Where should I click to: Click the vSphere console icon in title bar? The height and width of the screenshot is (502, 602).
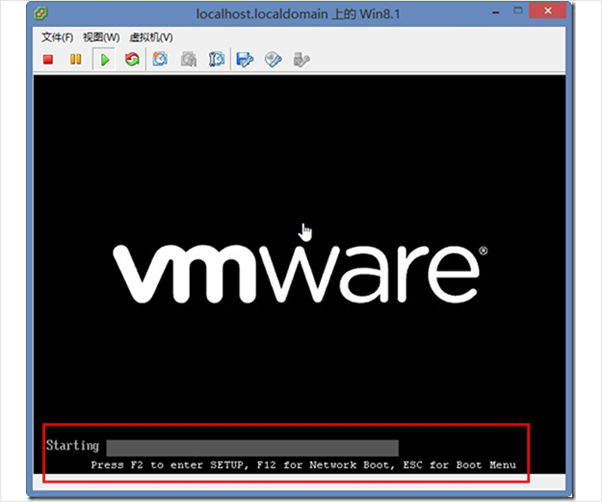[x=41, y=14]
